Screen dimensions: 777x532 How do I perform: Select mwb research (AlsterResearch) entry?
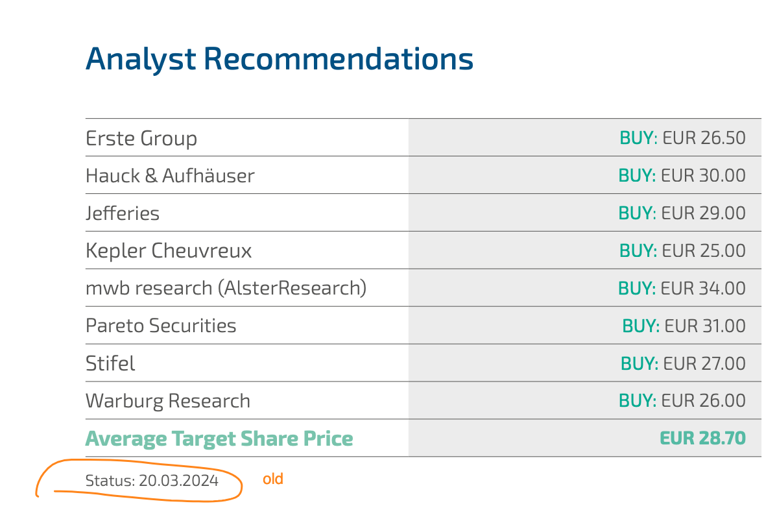click(226, 288)
